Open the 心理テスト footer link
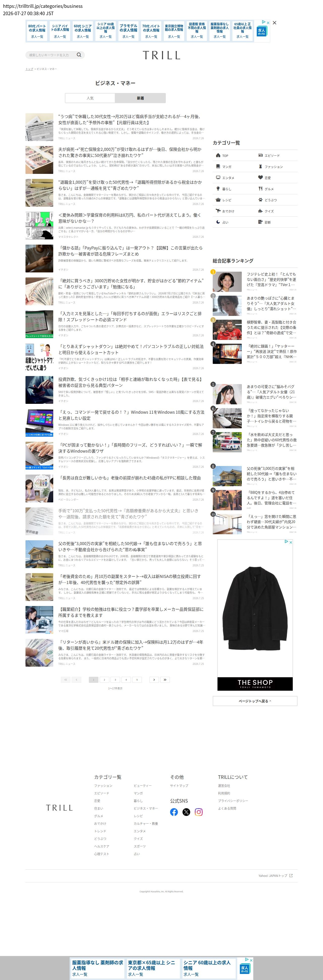Screen dimensions: 323x980 101,854
